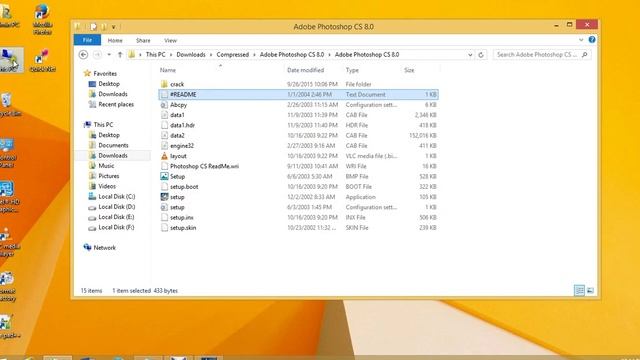This screenshot has width=640, height=360.
Task: Select the setup.skin file
Action: click(x=298, y=228)
